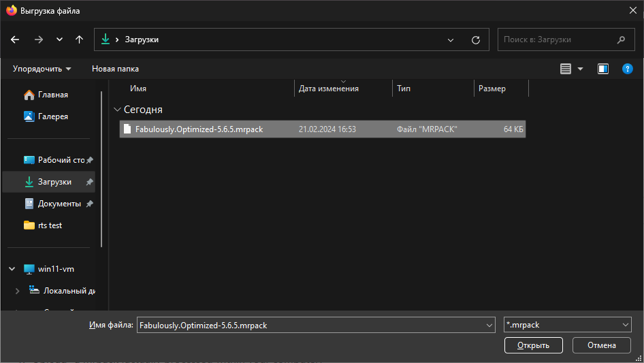Expand the Локальный диск node
The width and height of the screenshot is (644, 363).
pos(17,291)
